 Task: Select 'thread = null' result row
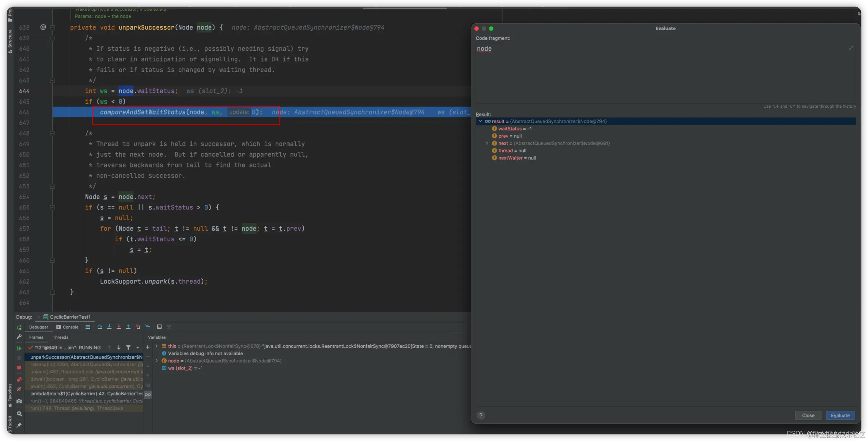[x=666, y=150]
